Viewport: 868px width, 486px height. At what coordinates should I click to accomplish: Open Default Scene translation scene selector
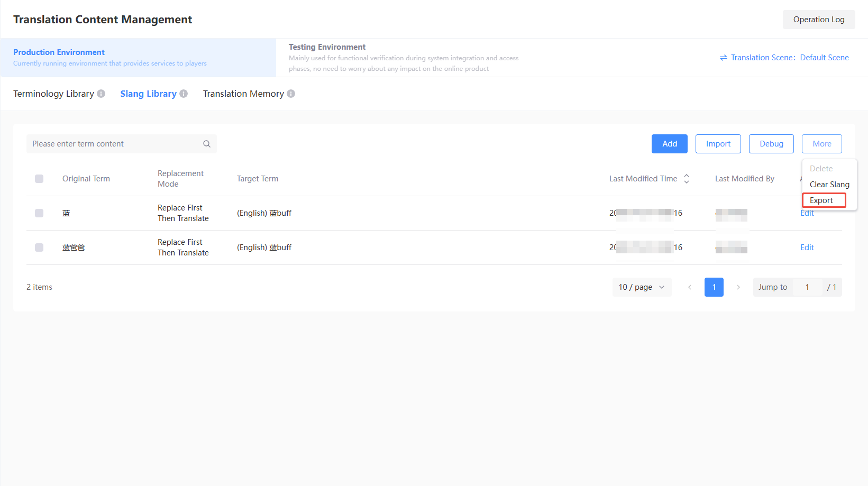click(824, 58)
